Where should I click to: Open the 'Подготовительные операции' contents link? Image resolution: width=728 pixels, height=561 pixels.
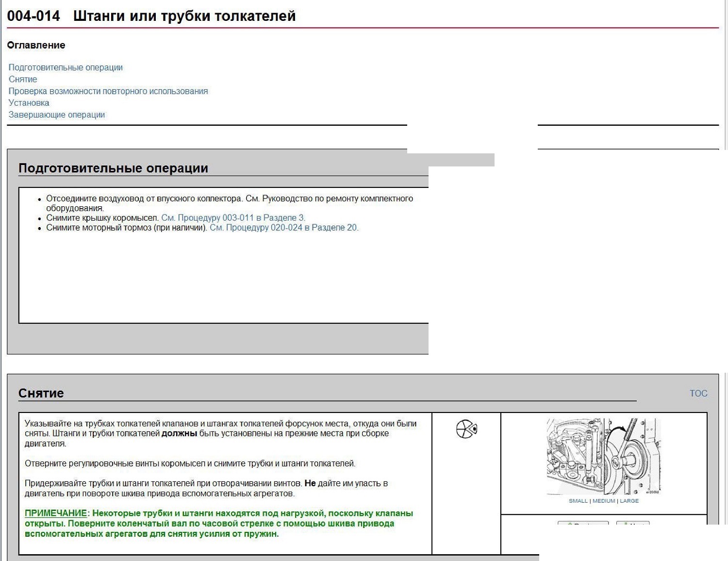(66, 67)
